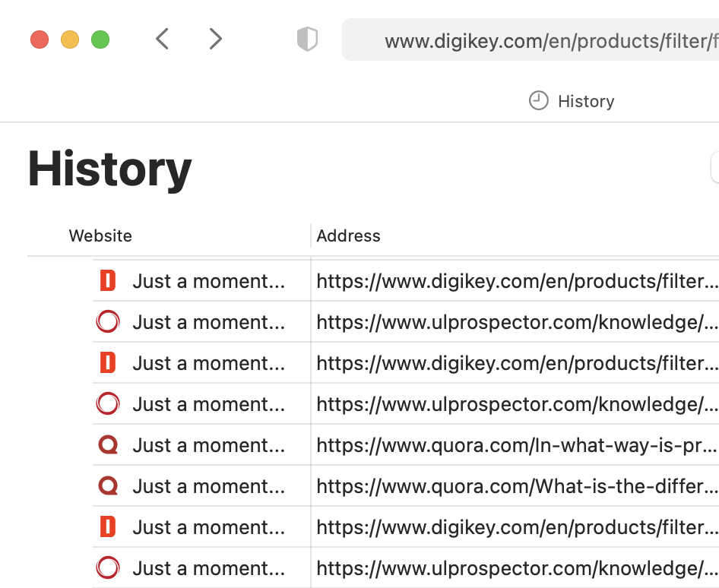Close the window with the red button
This screenshot has width=719, height=588.
(x=40, y=40)
